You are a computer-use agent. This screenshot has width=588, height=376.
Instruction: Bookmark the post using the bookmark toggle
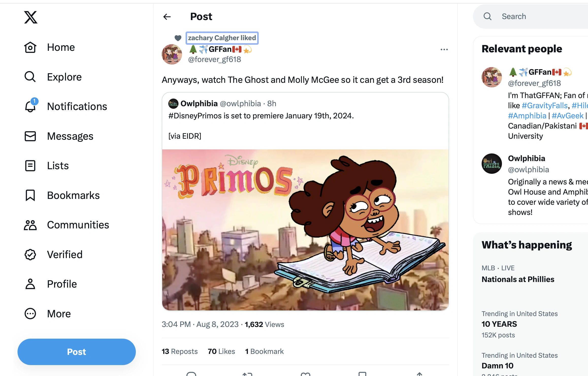(x=363, y=373)
